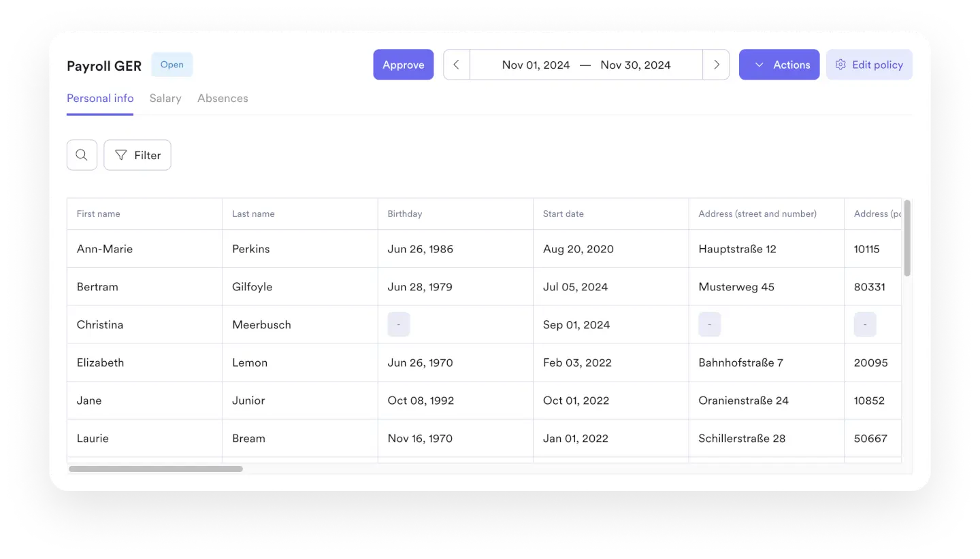Select the Jane first name cell
980x559 pixels.
tap(144, 401)
